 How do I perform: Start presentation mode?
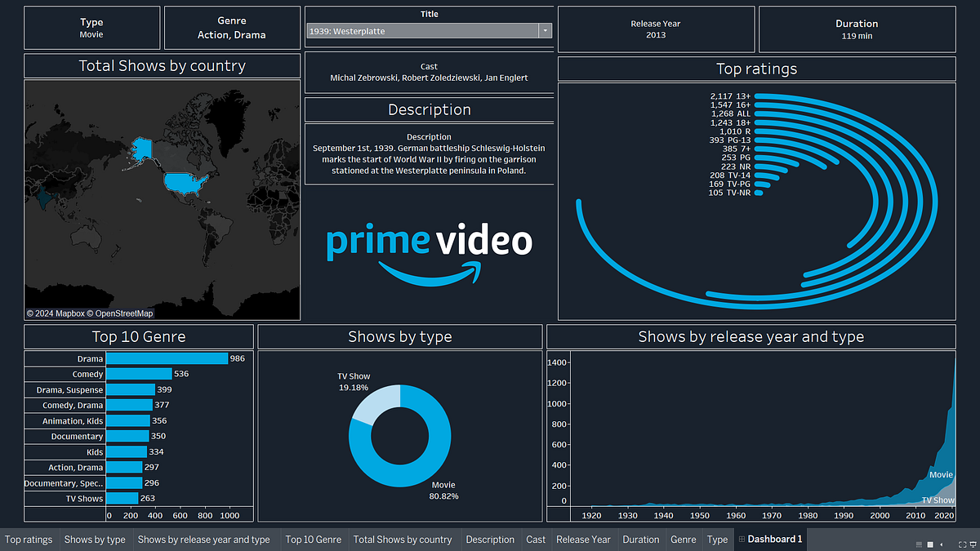[x=974, y=544]
